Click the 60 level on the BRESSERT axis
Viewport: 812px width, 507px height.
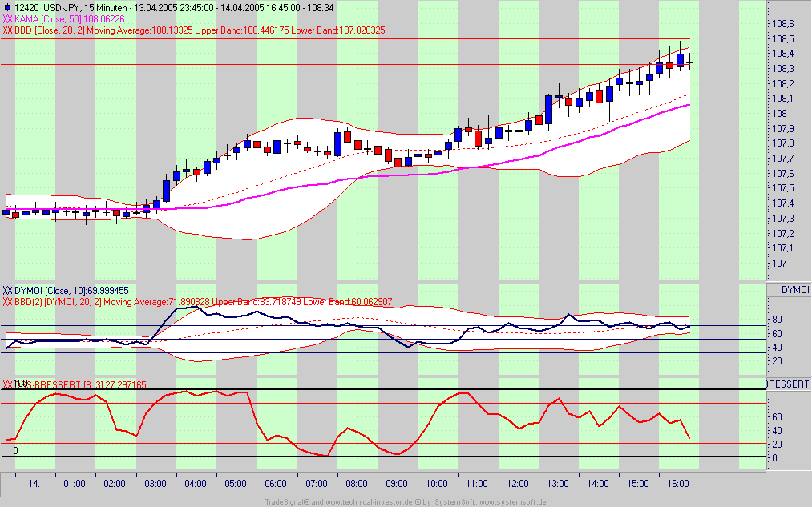point(777,417)
